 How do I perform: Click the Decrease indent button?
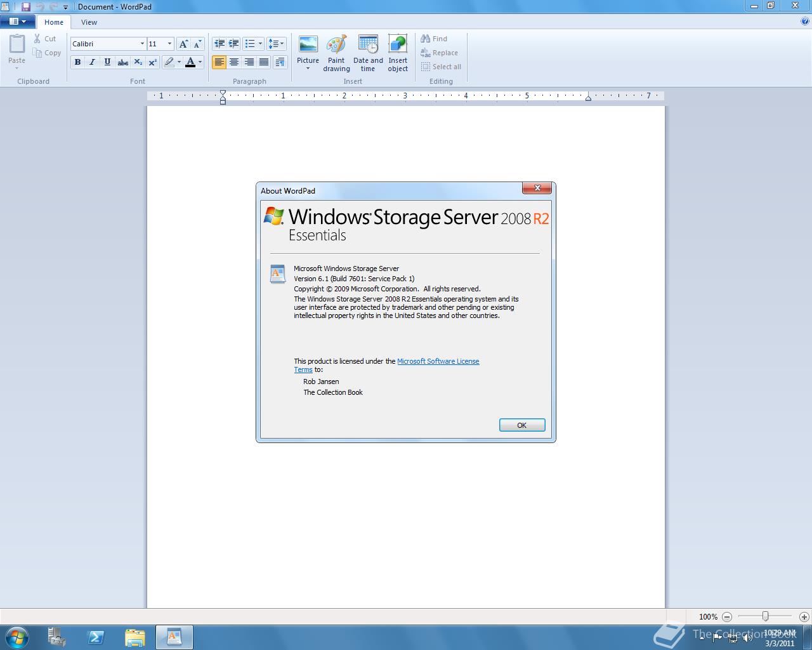coord(219,44)
